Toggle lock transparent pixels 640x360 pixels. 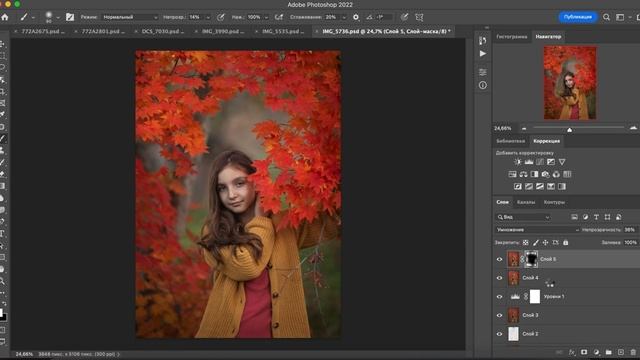[x=526, y=242]
